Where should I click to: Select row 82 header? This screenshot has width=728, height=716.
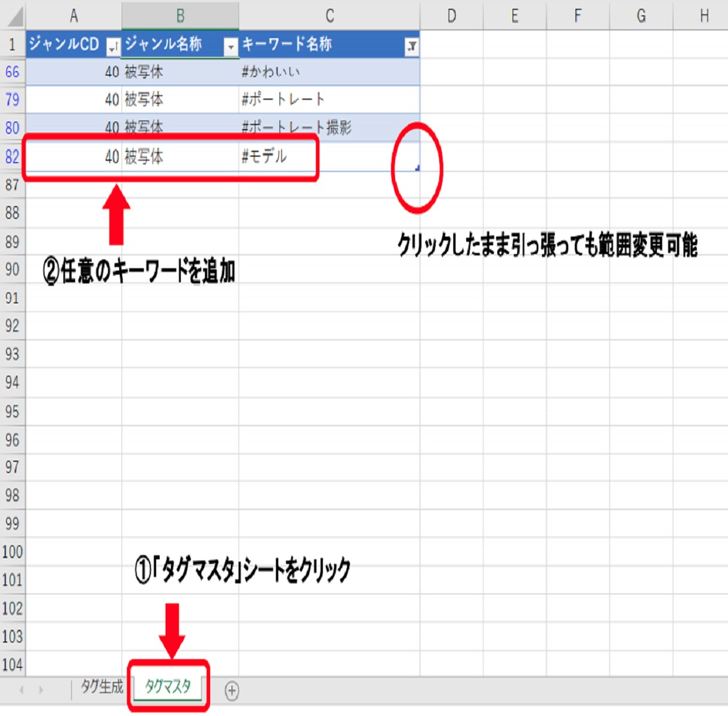(x=13, y=156)
